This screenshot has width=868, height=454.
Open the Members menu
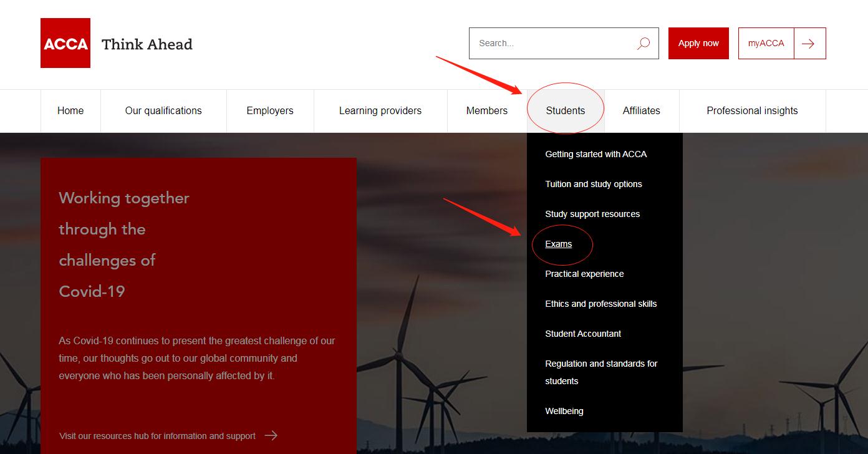(x=487, y=111)
